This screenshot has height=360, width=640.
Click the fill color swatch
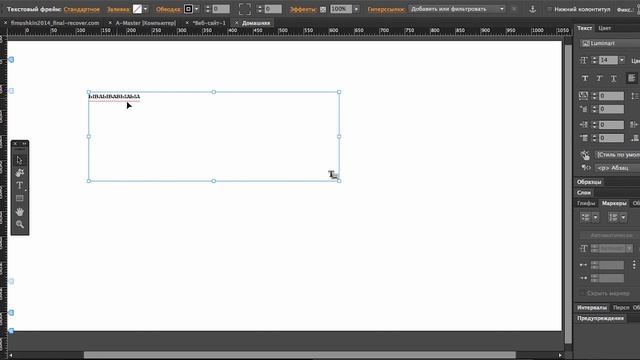pyautogui.click(x=137, y=9)
